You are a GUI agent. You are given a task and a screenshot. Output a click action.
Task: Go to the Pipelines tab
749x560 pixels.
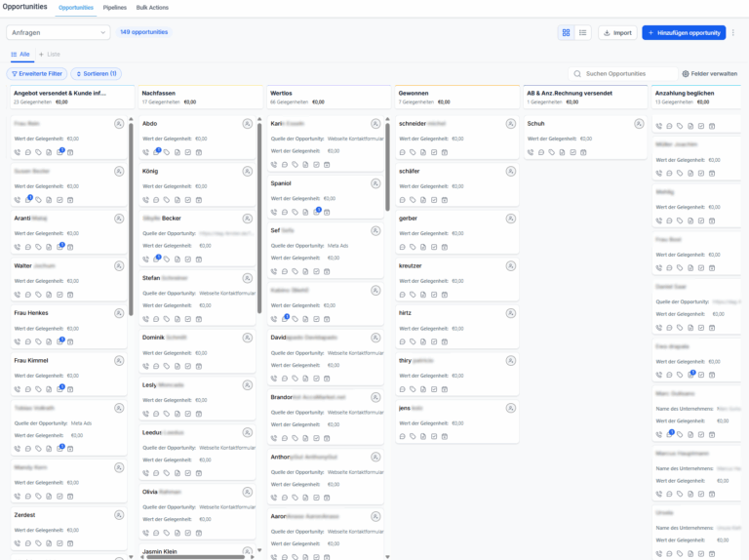pos(115,7)
